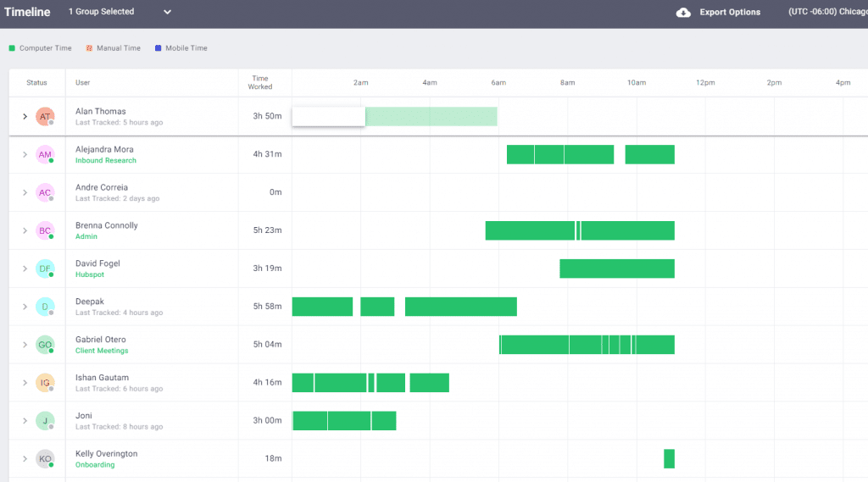Click Kelly Overington's KO avatar

click(x=45, y=459)
